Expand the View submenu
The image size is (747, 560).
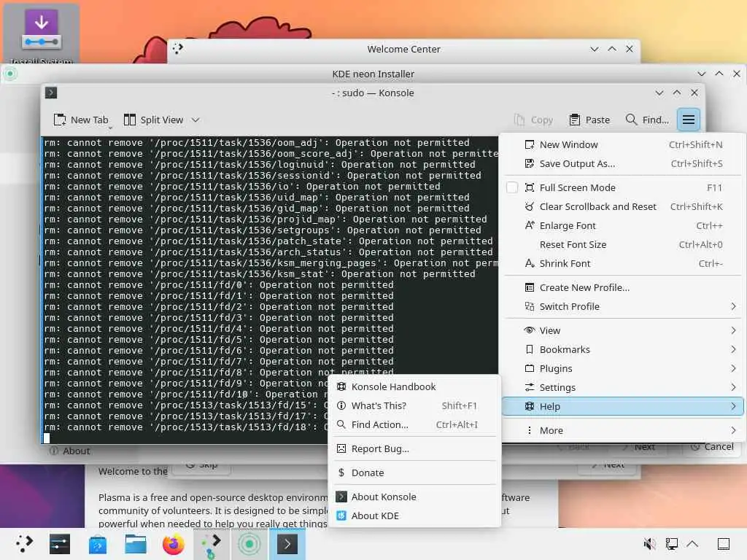[x=622, y=330]
